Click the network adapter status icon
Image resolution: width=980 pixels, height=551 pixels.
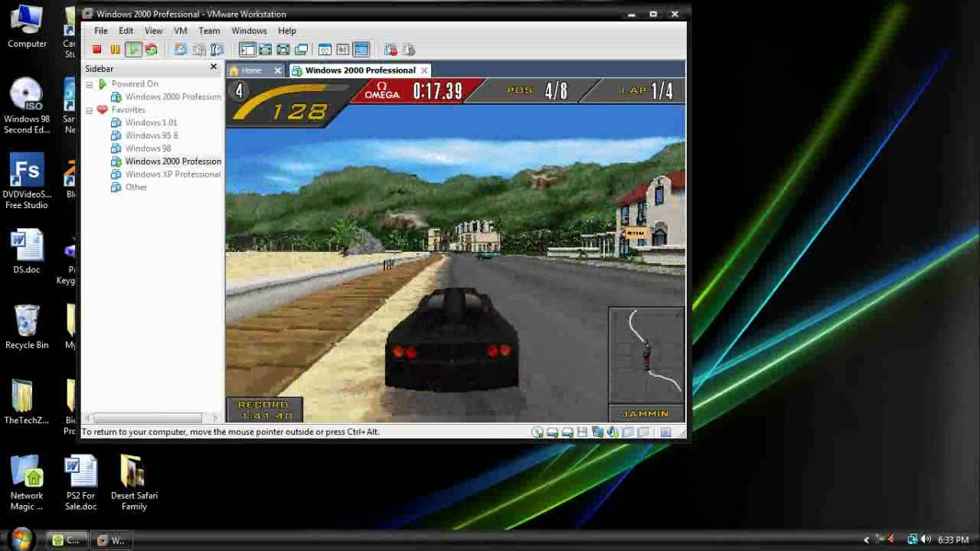[x=597, y=432]
